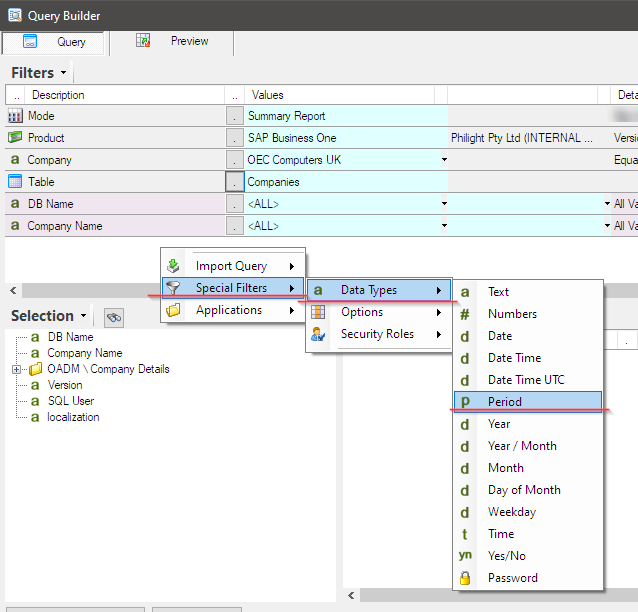Viewport: 638px width, 612px height.
Task: Click the Company Name filter row 'a' icon
Action: coord(15,225)
